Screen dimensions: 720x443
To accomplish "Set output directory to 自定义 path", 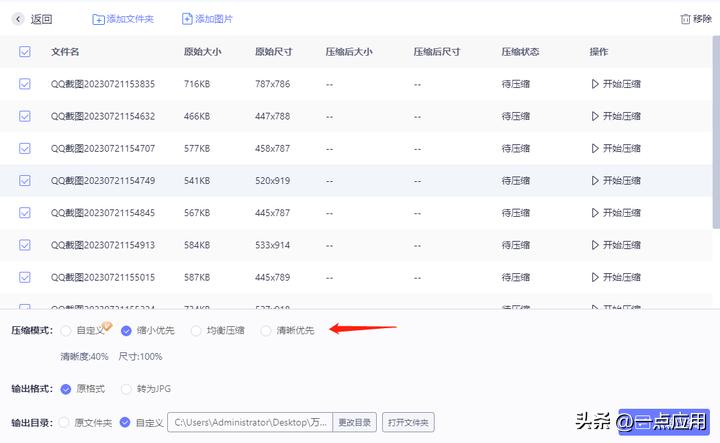I will click(x=125, y=422).
